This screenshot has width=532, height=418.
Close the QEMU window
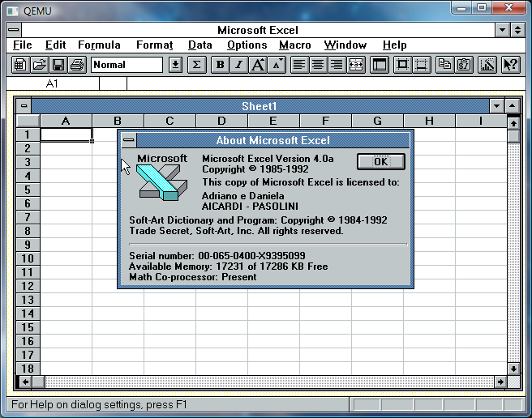click(508, 7)
